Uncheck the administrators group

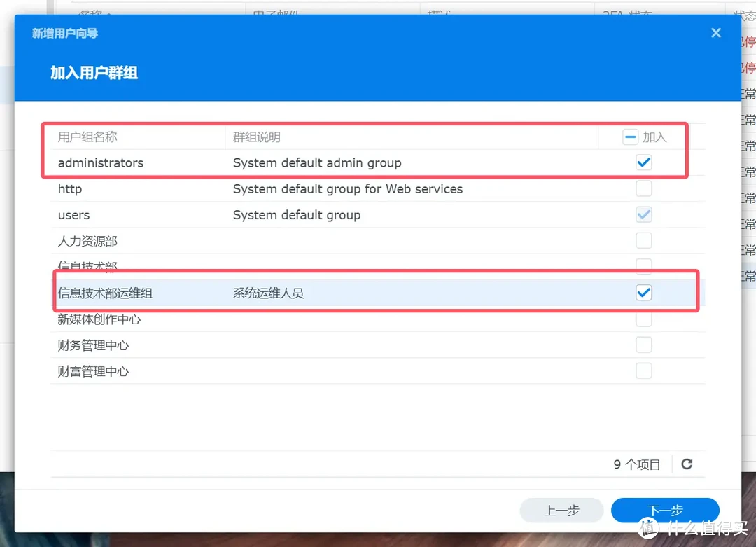[x=643, y=162]
